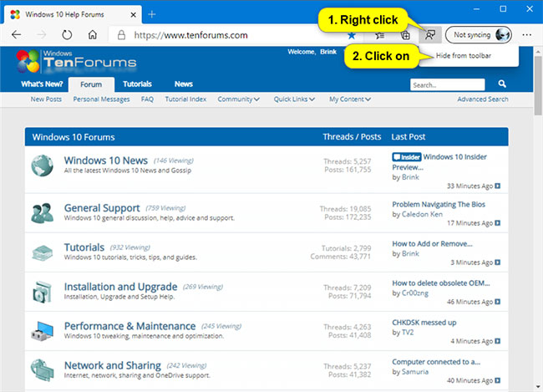Go to last post icon beside 4 Minutes Ago
The height and width of the screenshot is (392, 543).
coord(498,341)
